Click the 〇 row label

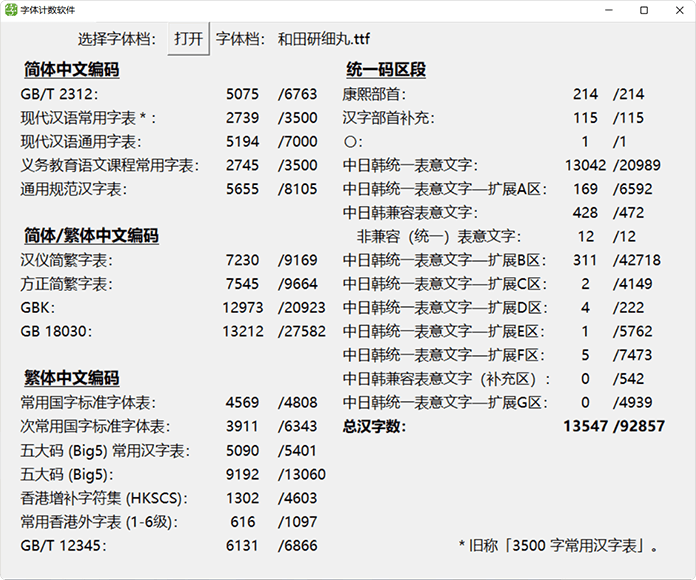pyautogui.click(x=353, y=142)
